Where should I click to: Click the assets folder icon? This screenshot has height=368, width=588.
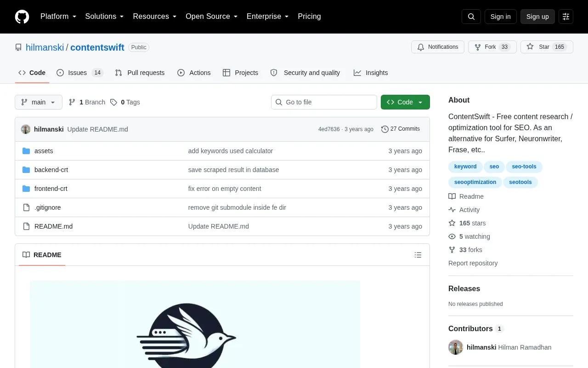[x=26, y=151]
